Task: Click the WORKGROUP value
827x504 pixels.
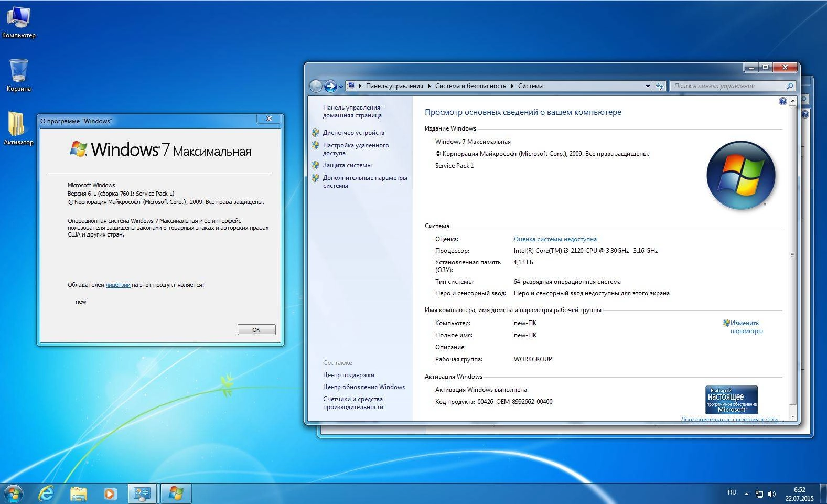Action: coord(533,359)
